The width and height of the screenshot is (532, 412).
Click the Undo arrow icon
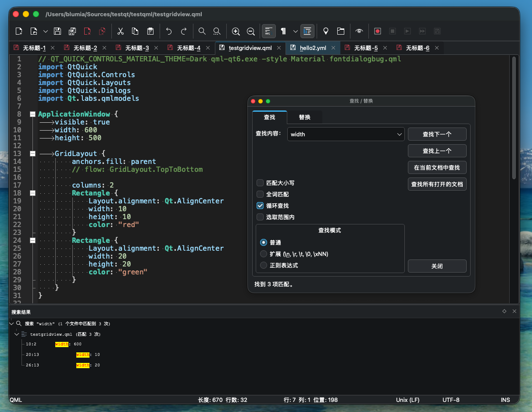pos(169,31)
